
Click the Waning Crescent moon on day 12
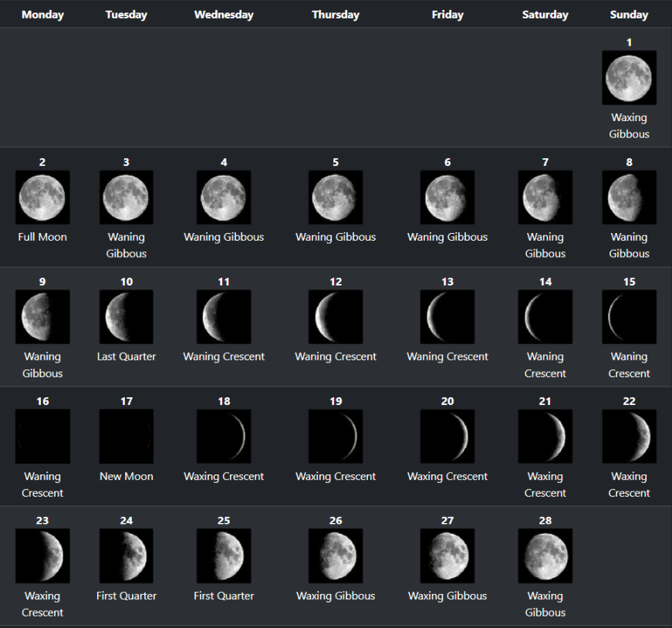point(336,317)
